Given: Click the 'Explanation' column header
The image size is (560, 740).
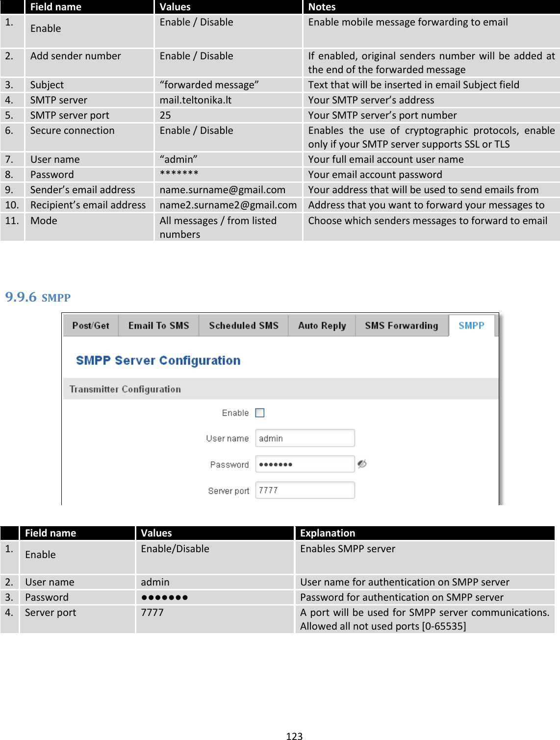Looking at the screenshot, I should tap(425, 533).
